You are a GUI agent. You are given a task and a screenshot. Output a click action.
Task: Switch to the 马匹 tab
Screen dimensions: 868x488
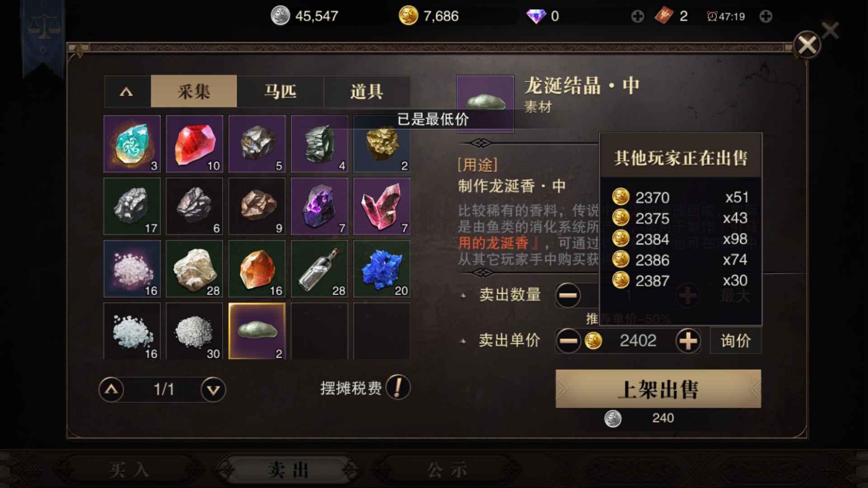tap(280, 92)
